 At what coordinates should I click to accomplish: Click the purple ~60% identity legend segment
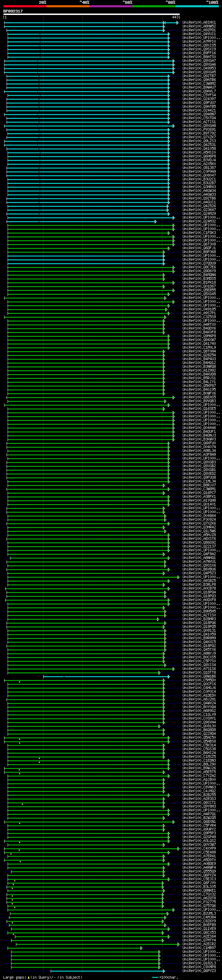[111, 6]
